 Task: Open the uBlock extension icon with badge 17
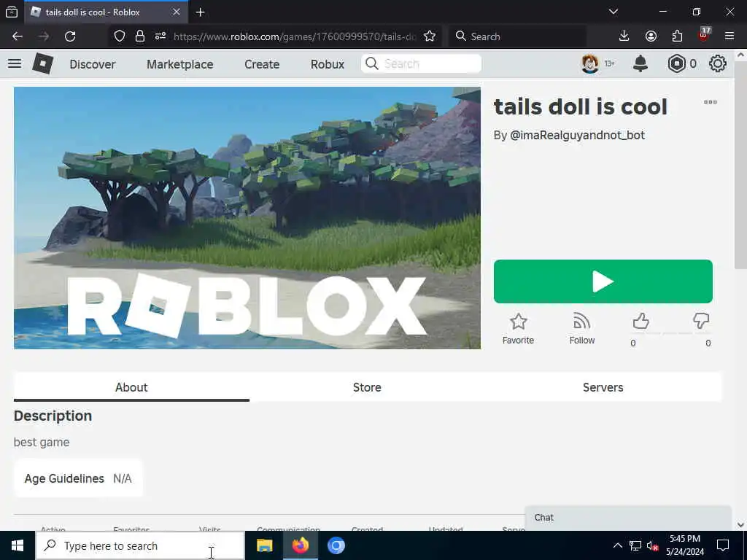[x=704, y=35]
